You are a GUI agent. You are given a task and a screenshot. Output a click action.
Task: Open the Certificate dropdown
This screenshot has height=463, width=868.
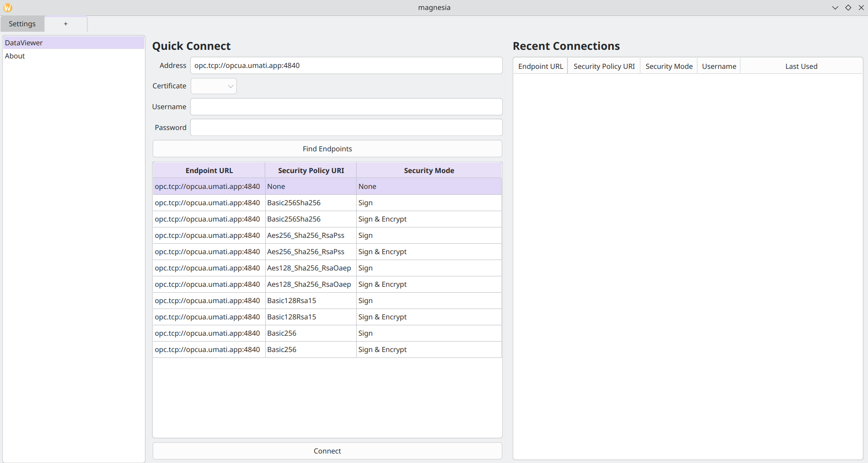[214, 86]
